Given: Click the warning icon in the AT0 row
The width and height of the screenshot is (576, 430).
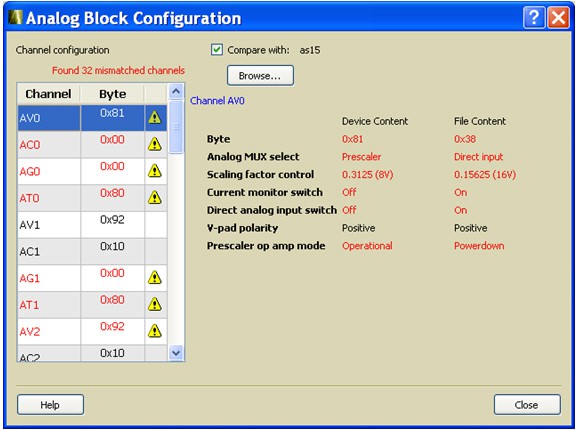Looking at the screenshot, I should coord(155,198).
